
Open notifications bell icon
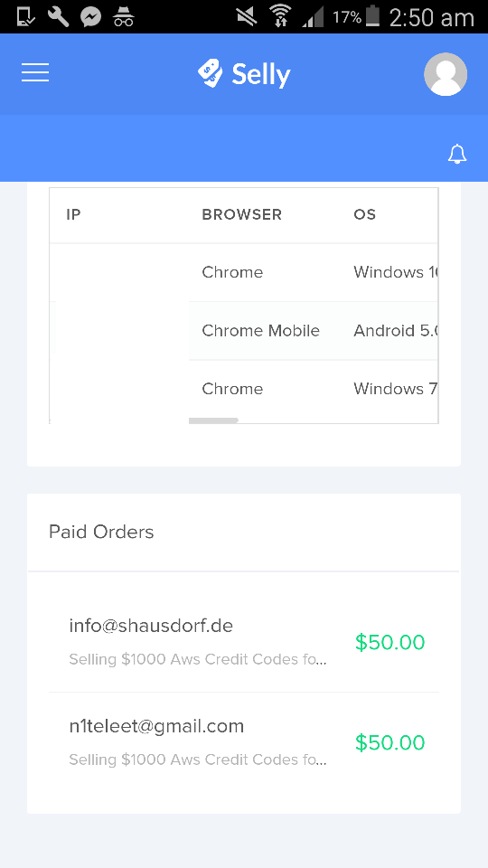(x=457, y=155)
